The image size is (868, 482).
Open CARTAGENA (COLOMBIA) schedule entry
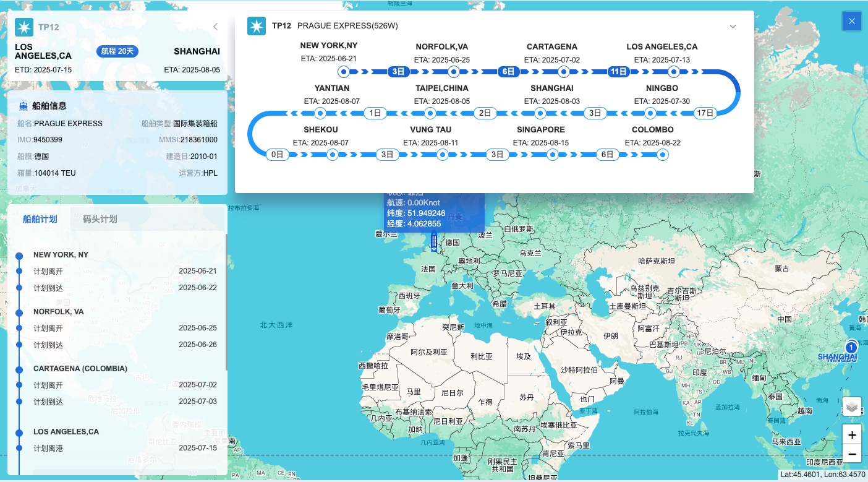click(80, 369)
